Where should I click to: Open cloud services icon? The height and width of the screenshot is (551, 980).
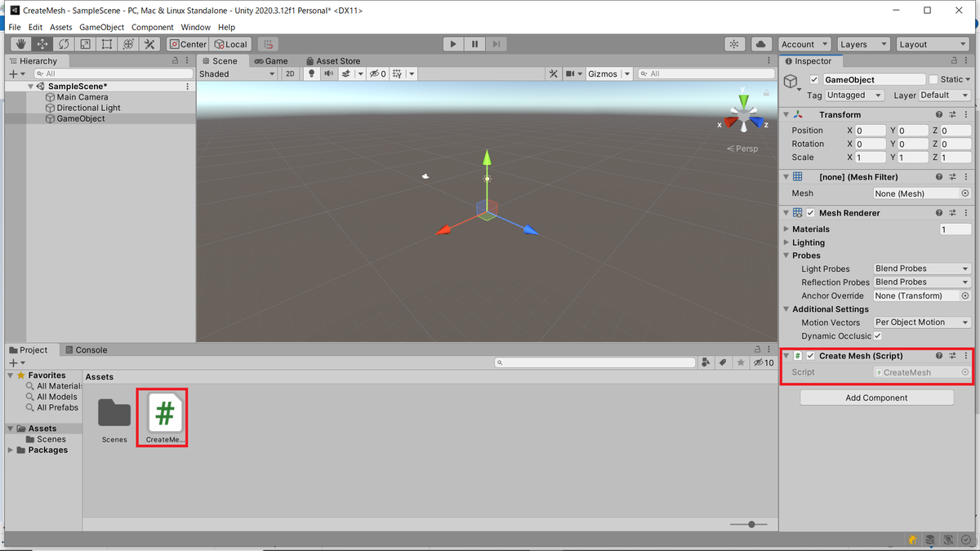pos(760,44)
